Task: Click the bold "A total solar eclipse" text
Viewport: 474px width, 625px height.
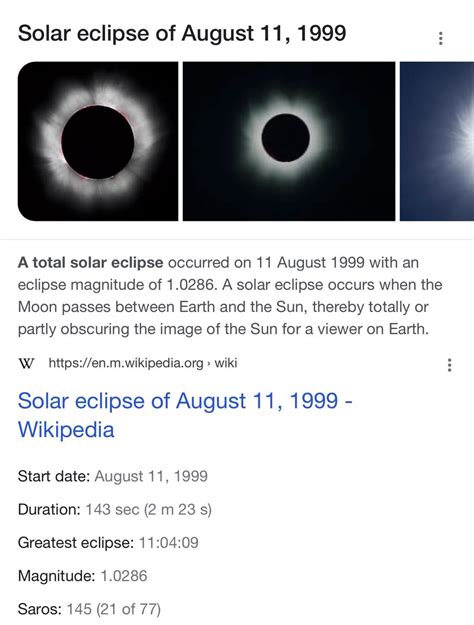Action: click(x=90, y=263)
